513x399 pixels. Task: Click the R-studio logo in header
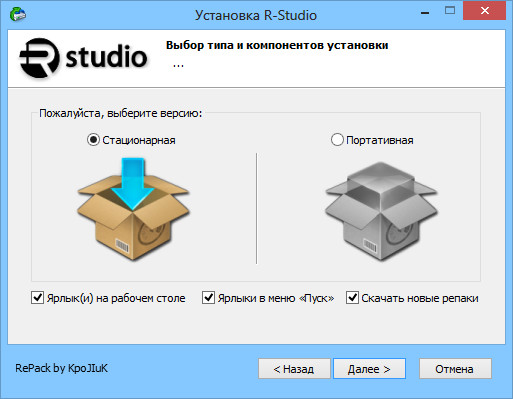(83, 58)
